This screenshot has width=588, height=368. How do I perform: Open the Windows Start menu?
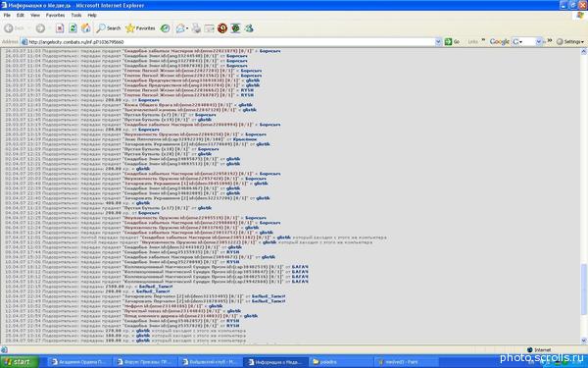[x=20, y=362]
